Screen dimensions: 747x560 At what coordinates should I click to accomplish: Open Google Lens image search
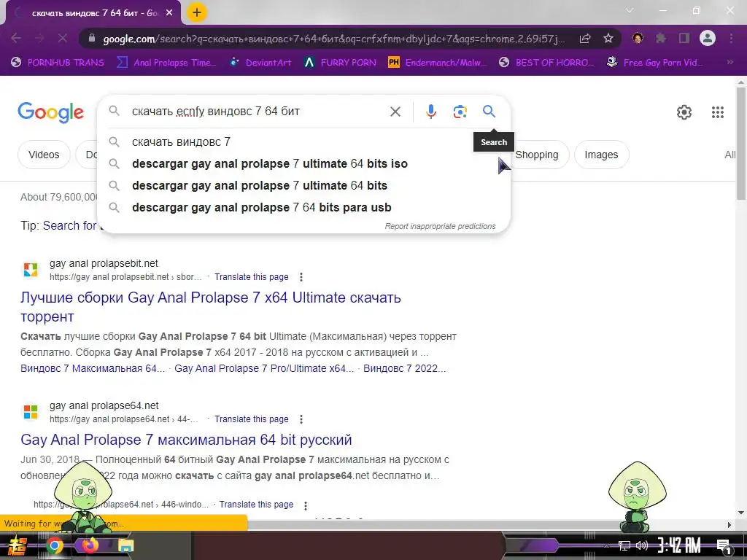pos(460,112)
